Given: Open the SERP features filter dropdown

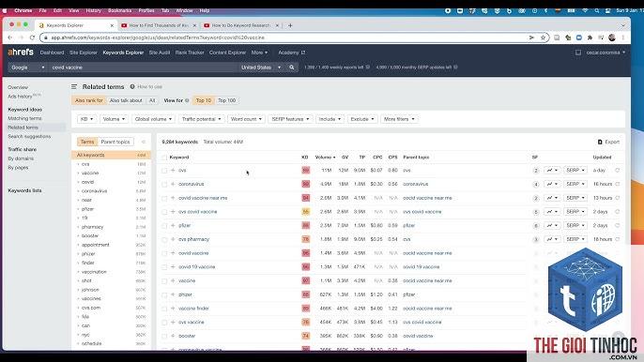Looking at the screenshot, I should tap(290, 119).
